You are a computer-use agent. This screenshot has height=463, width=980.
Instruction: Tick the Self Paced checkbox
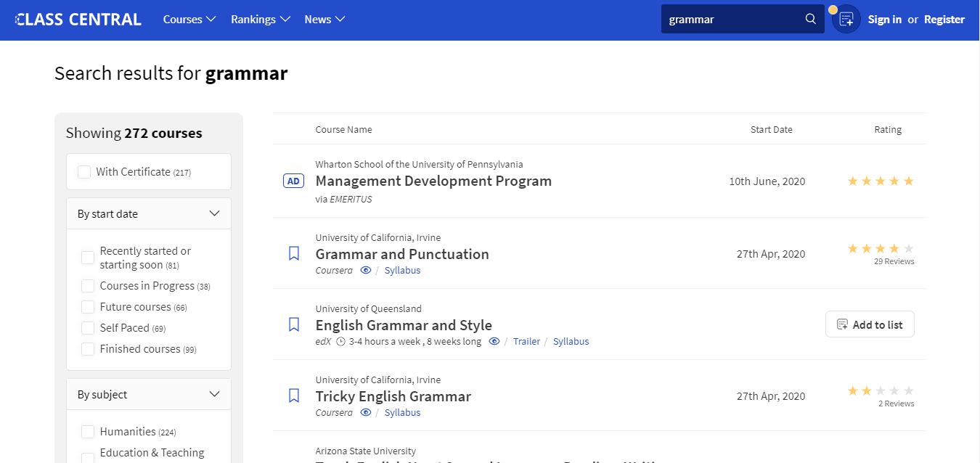(x=88, y=328)
